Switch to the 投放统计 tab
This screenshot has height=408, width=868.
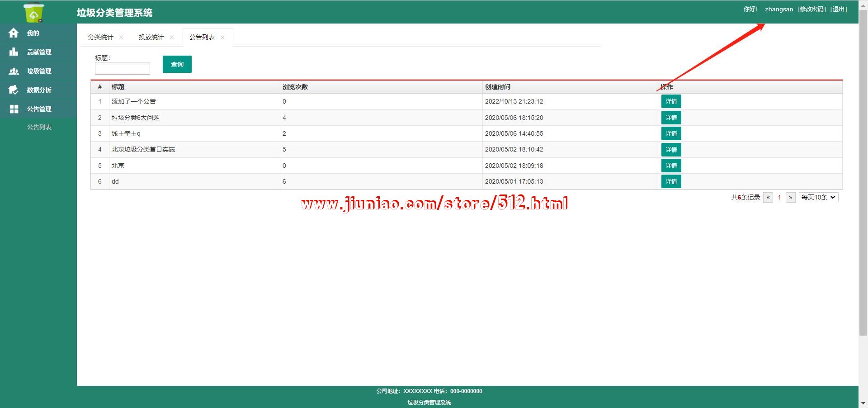[x=151, y=37]
